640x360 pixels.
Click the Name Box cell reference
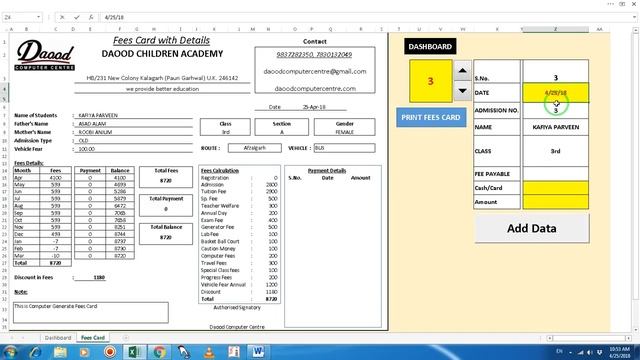pyautogui.click(x=19, y=17)
